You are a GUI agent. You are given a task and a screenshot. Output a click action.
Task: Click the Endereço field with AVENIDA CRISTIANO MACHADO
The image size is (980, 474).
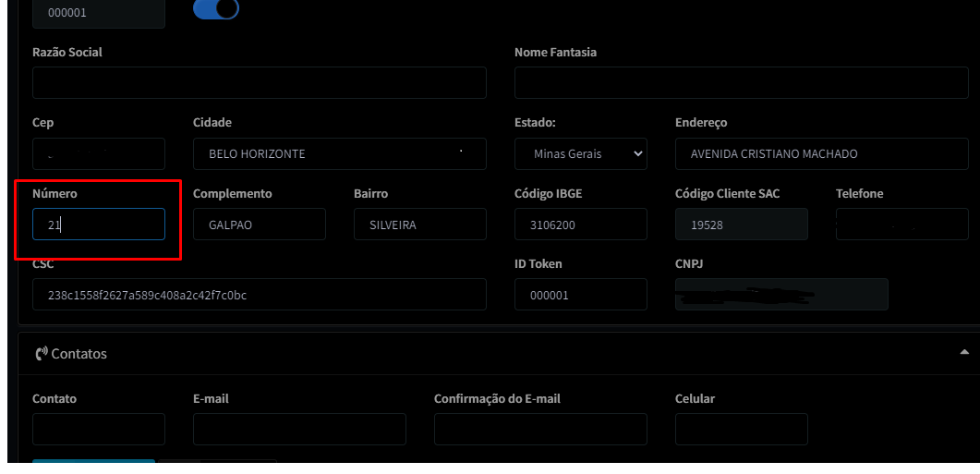click(x=822, y=153)
